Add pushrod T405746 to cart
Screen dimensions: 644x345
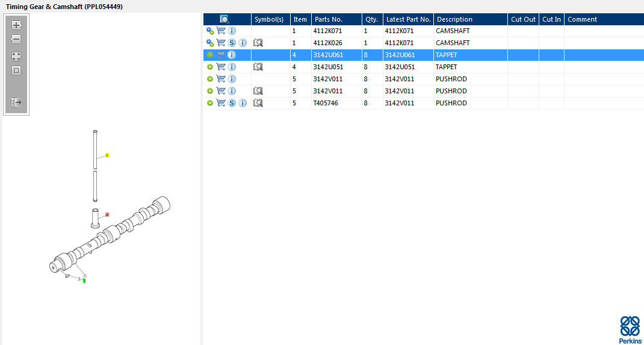click(x=221, y=103)
